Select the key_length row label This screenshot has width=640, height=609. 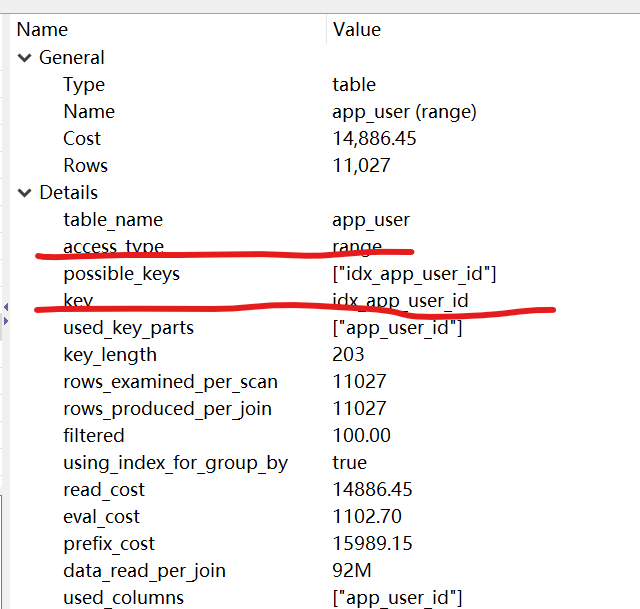point(110,355)
